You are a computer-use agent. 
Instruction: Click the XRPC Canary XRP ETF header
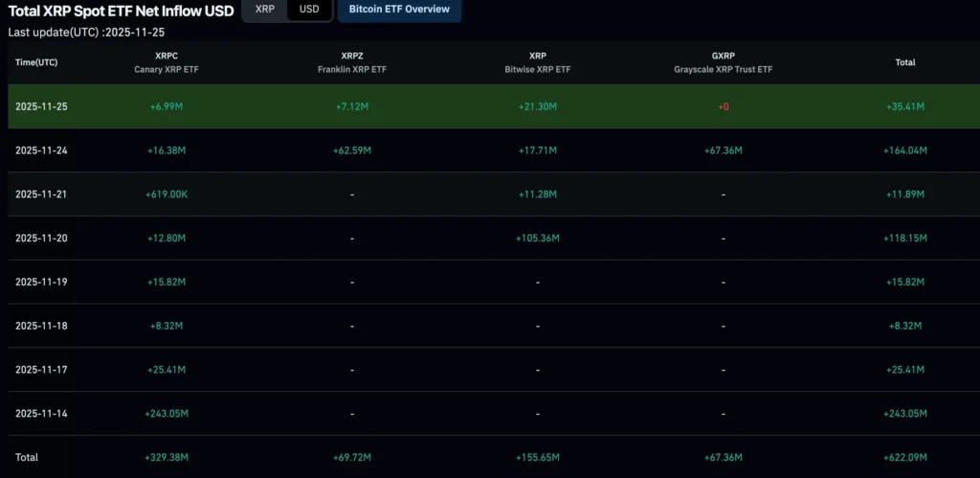click(x=167, y=62)
